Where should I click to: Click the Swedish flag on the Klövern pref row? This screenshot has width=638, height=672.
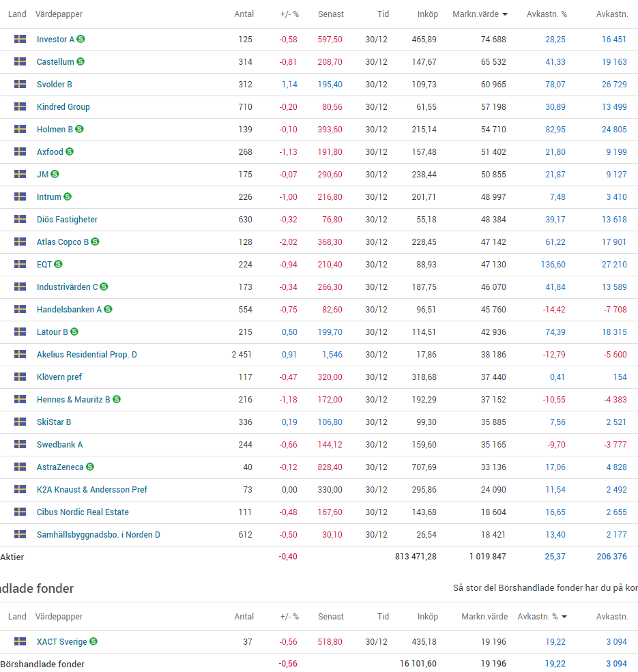click(20, 377)
